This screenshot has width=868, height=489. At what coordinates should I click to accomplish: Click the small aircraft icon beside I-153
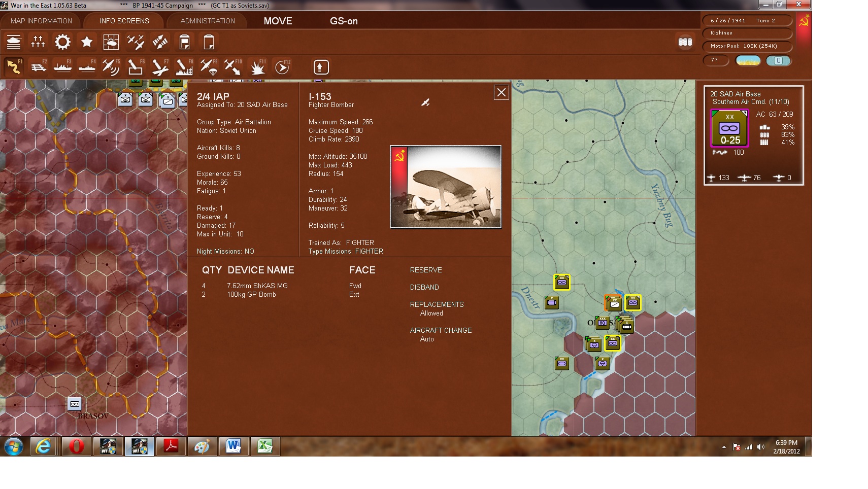[425, 102]
